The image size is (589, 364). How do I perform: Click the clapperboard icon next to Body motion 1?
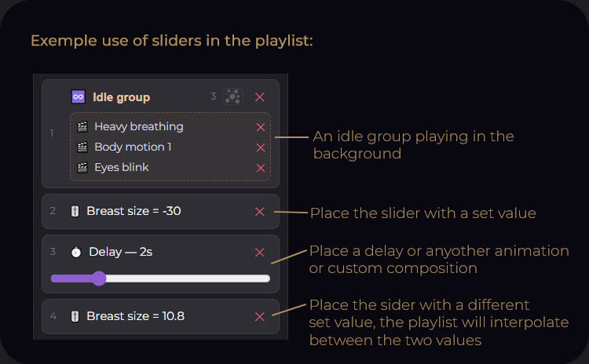(82, 147)
